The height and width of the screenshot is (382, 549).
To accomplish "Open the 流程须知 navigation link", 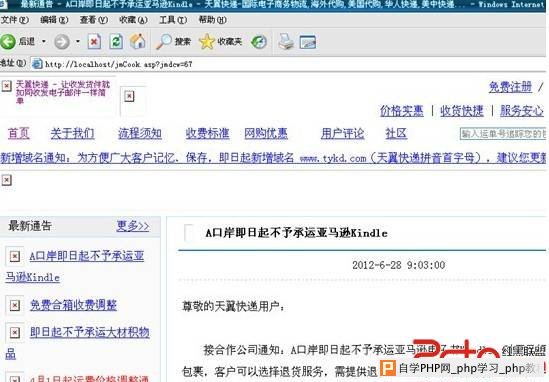I will [x=140, y=133].
